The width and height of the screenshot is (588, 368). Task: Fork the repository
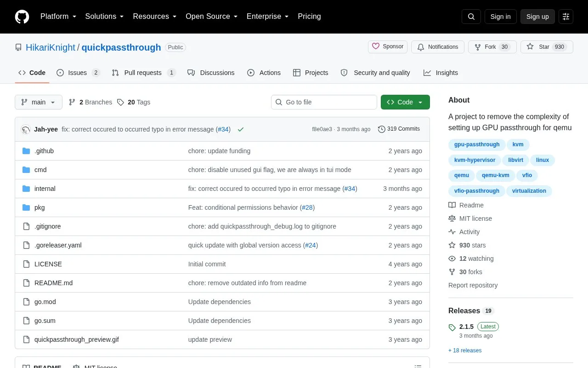click(x=492, y=47)
